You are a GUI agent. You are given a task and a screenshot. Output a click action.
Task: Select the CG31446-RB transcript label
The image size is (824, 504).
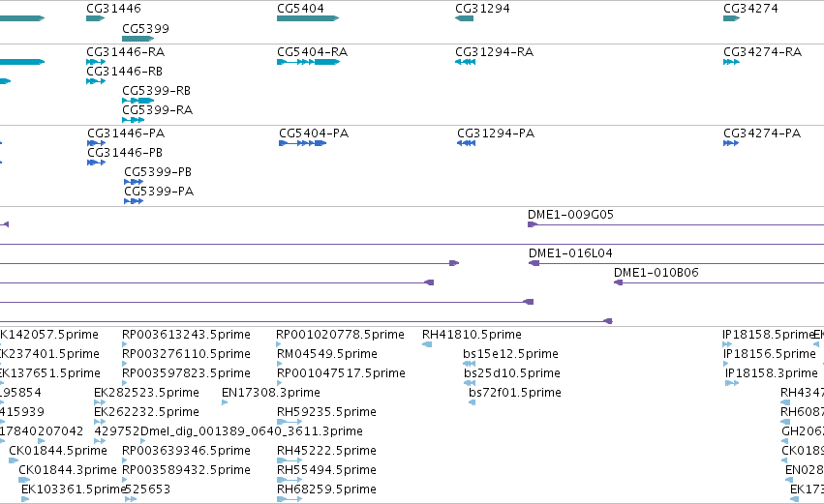point(125,72)
